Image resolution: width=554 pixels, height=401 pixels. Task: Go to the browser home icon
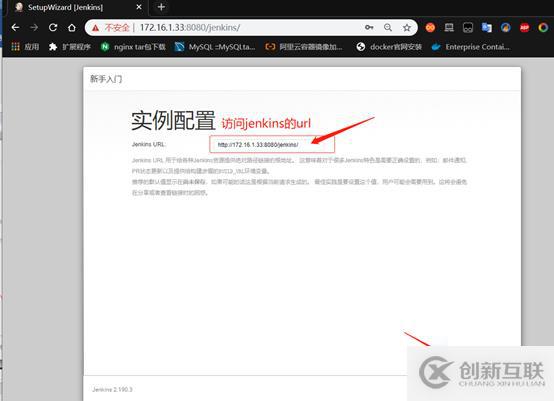click(72, 28)
